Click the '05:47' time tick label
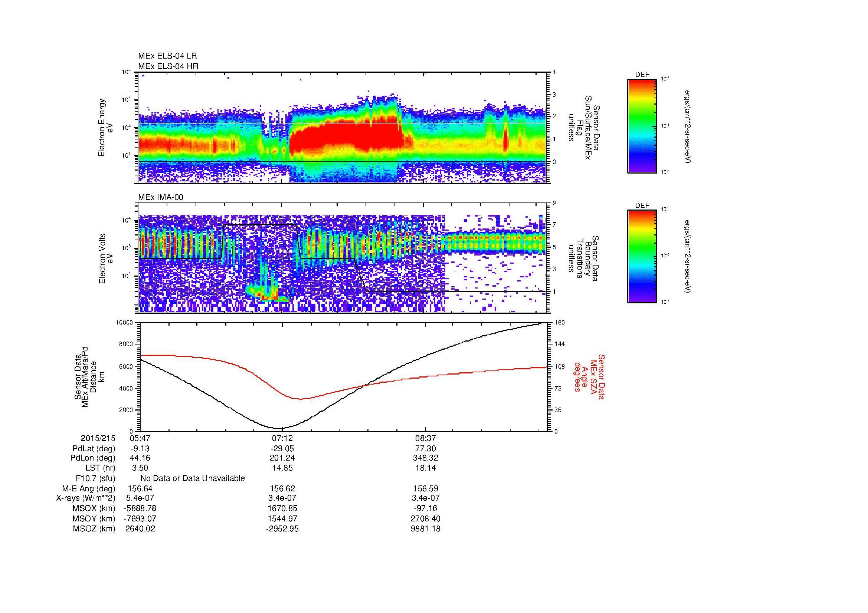 [140, 438]
